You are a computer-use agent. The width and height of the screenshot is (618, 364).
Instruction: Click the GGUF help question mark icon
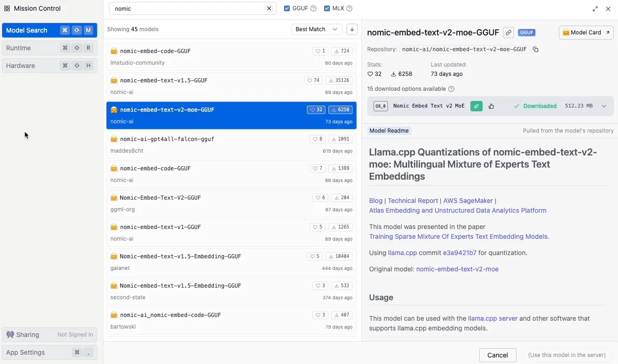313,8
